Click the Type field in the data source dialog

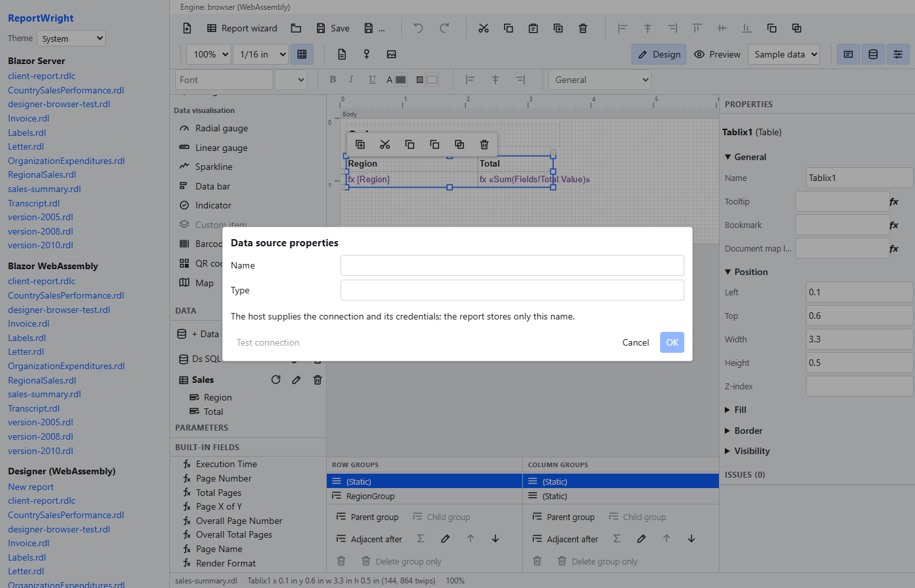point(512,290)
